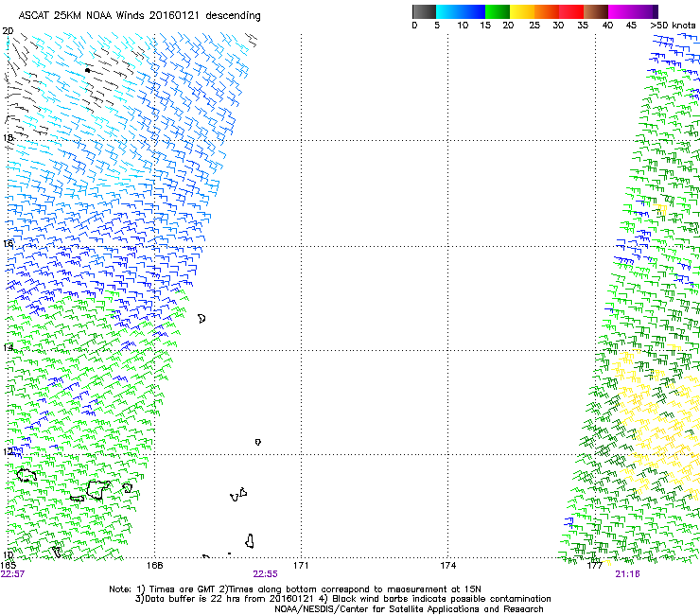The width and height of the screenshot is (700, 615).
Task: Click the '45' legend scale label
Action: [631, 26]
